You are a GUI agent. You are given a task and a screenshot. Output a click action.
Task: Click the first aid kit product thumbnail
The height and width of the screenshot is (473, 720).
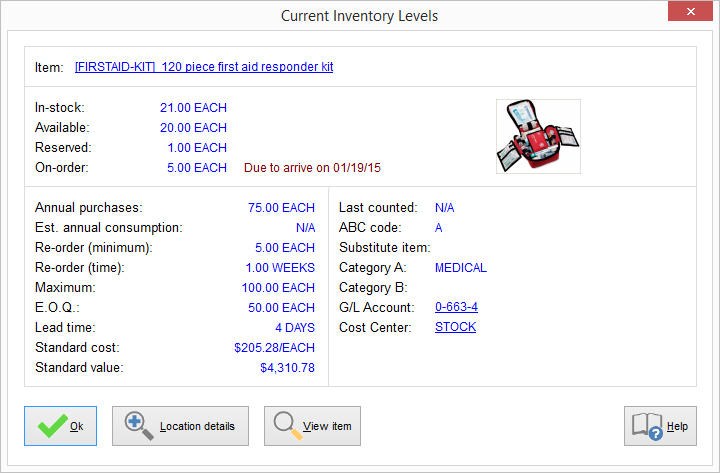click(x=538, y=136)
